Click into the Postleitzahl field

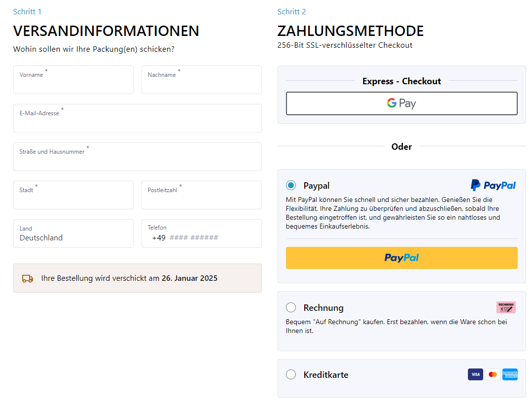(x=202, y=195)
